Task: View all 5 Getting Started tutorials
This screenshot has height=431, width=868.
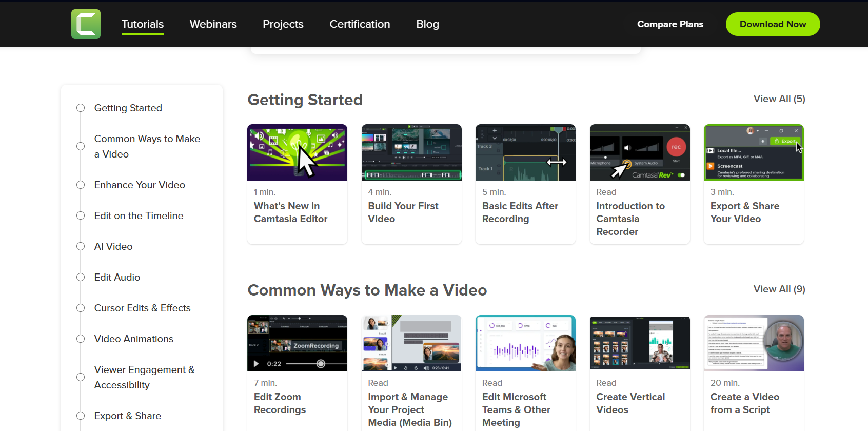Action: coord(779,99)
